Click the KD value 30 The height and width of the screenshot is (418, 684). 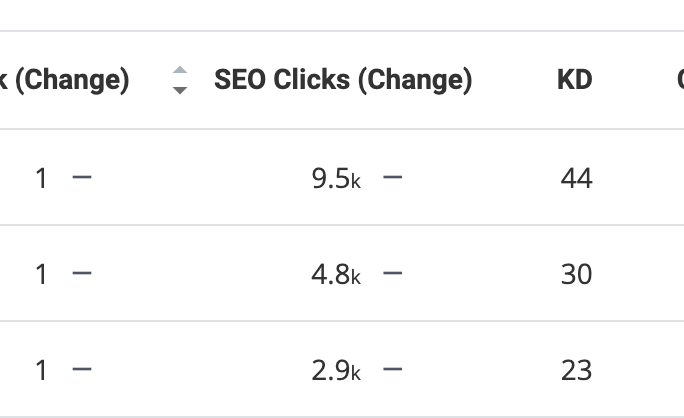pyautogui.click(x=576, y=274)
